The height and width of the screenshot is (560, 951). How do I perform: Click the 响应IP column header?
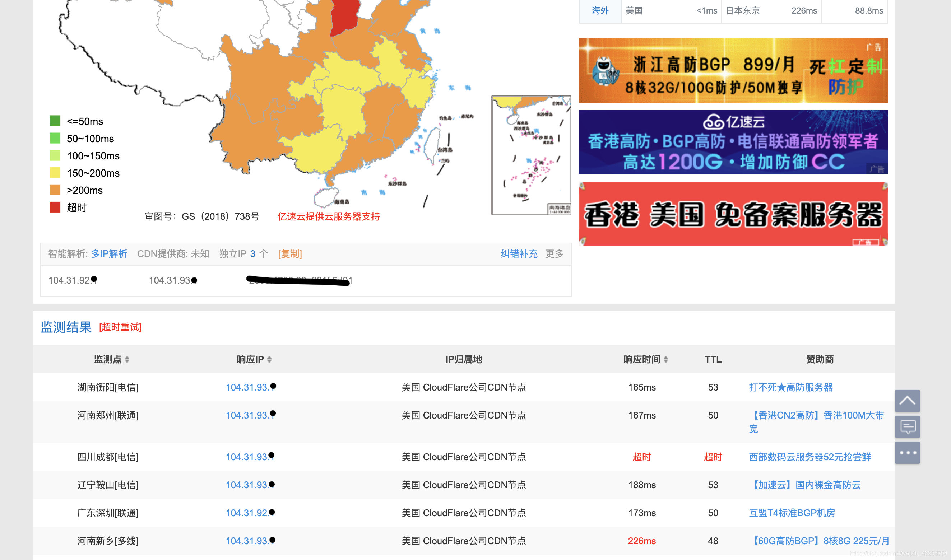pyautogui.click(x=250, y=359)
